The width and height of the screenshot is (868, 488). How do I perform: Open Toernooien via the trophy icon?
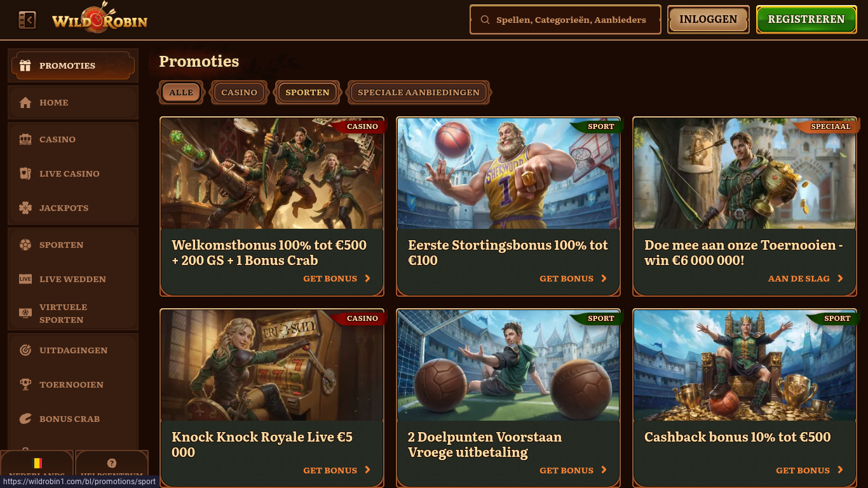[x=25, y=384]
